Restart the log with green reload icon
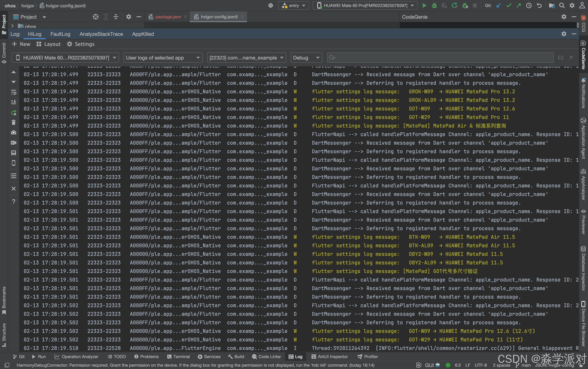The height and width of the screenshot is (369, 588). point(14,113)
